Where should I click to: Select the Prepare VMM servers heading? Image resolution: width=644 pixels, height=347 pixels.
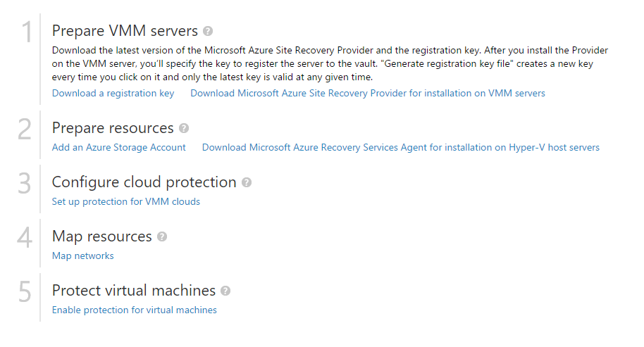[x=125, y=31]
